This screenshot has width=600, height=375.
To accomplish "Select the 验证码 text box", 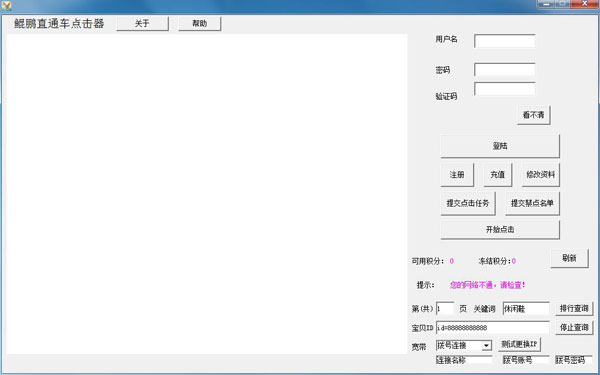I will pos(504,88).
